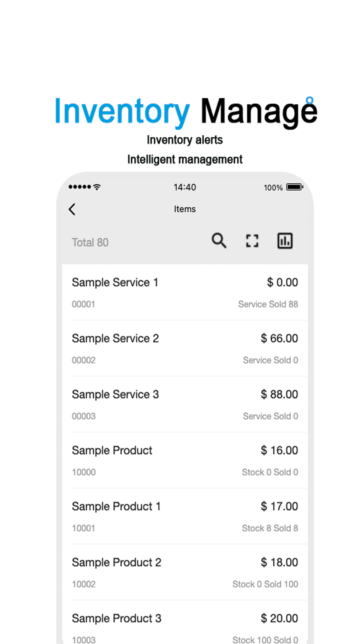Select Stock 0 Sold 100 label
362x644 pixels.
[265, 584]
